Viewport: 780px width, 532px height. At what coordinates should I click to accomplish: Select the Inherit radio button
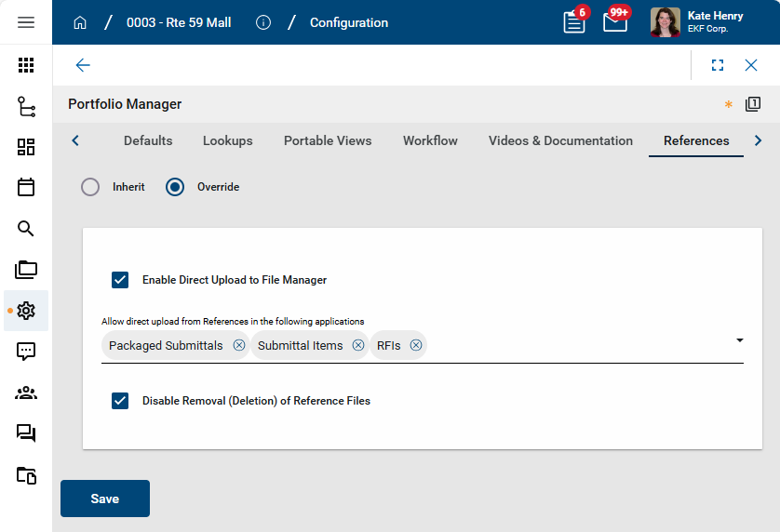(90, 187)
